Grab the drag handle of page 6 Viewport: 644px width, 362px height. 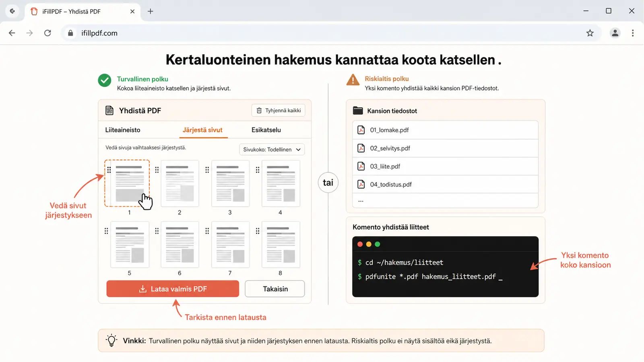pyautogui.click(x=157, y=231)
